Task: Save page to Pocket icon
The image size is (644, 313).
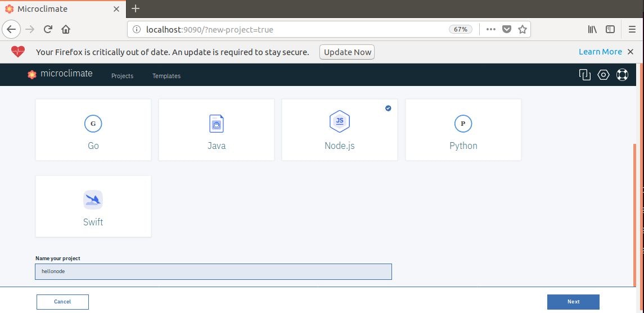Action: [x=507, y=30]
